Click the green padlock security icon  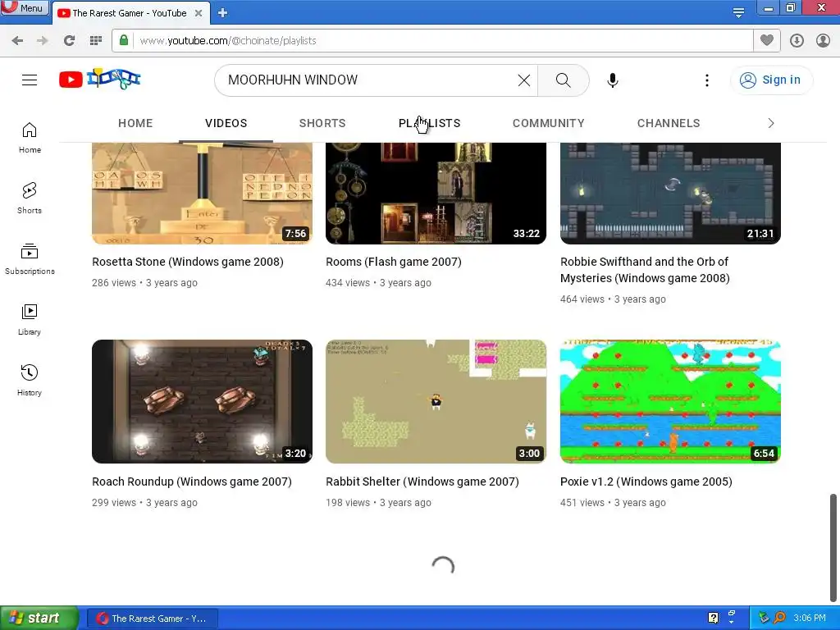[x=124, y=40]
